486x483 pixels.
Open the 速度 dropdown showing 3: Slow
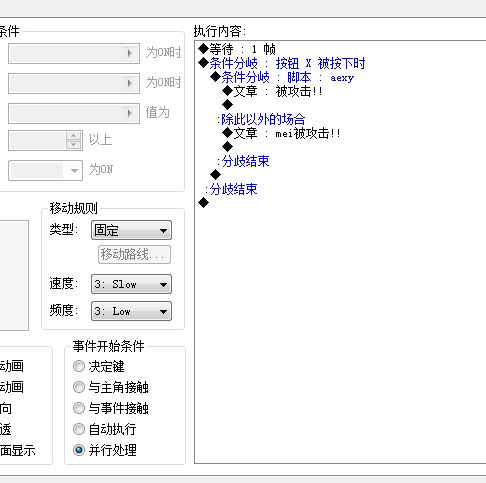pyautogui.click(x=131, y=284)
